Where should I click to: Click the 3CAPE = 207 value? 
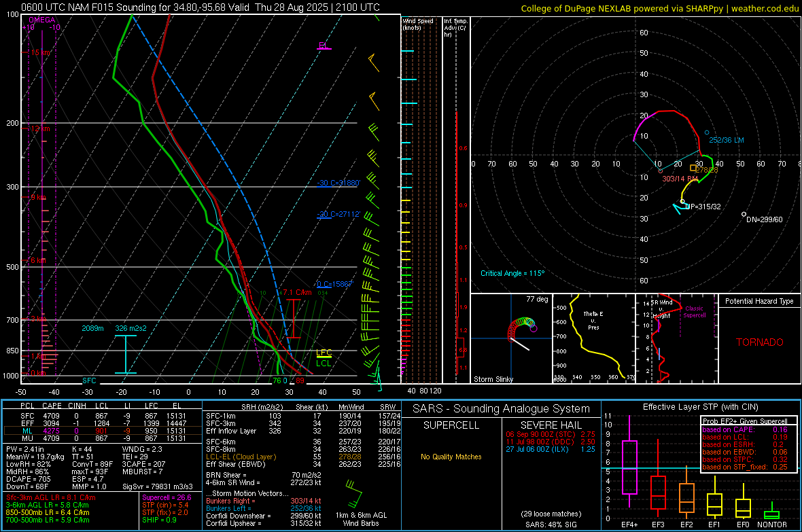(143, 465)
